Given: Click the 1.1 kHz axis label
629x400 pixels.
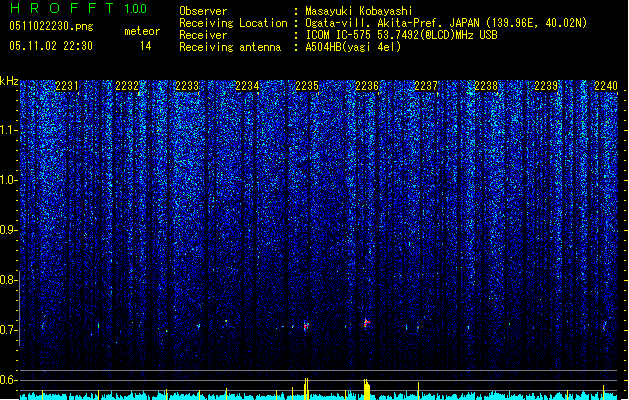Looking at the screenshot, I should pos(8,130).
